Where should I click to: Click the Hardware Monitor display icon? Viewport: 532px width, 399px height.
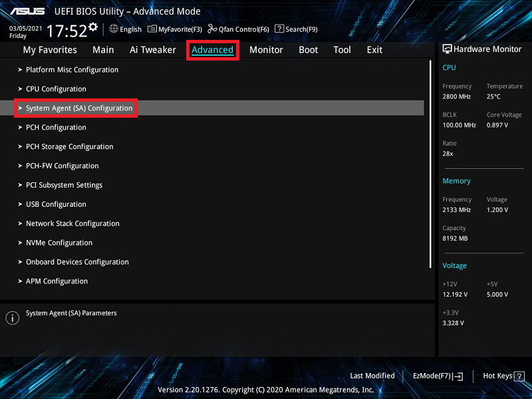tap(447, 49)
